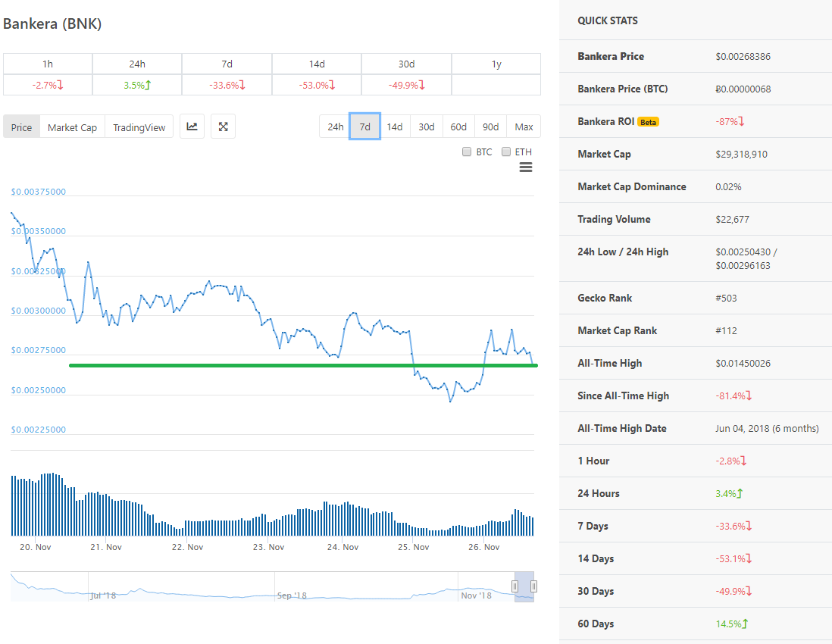This screenshot has height=644, width=832.
Task: Click the $0.00375000 y-axis label
Action: pyautogui.click(x=38, y=192)
